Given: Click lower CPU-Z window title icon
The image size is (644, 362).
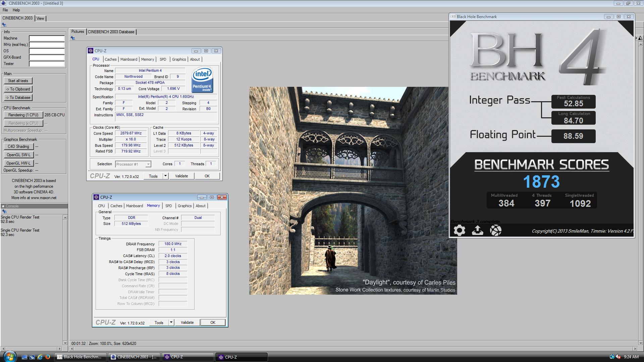Looking at the screenshot, I should pos(96,197).
